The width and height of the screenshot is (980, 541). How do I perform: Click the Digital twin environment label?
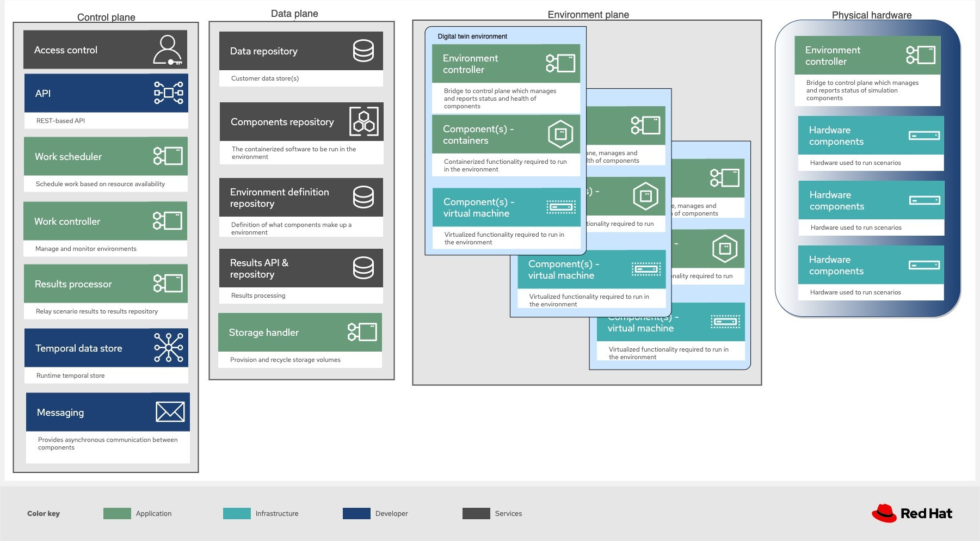click(x=472, y=36)
